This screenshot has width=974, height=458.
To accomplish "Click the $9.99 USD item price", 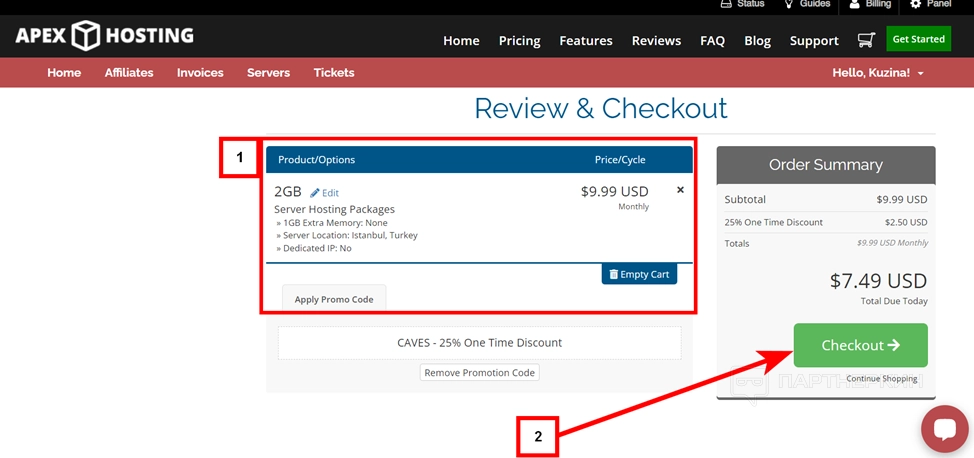I will 614,191.
